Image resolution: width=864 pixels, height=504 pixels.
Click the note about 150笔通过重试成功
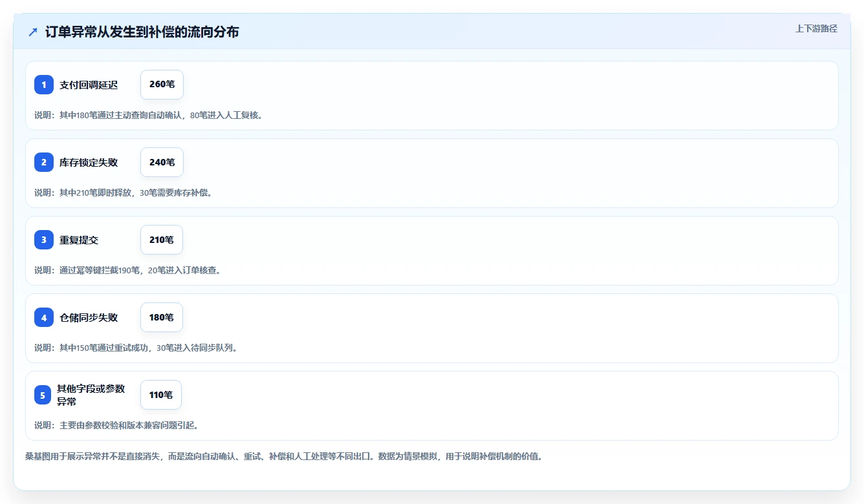tap(137, 348)
